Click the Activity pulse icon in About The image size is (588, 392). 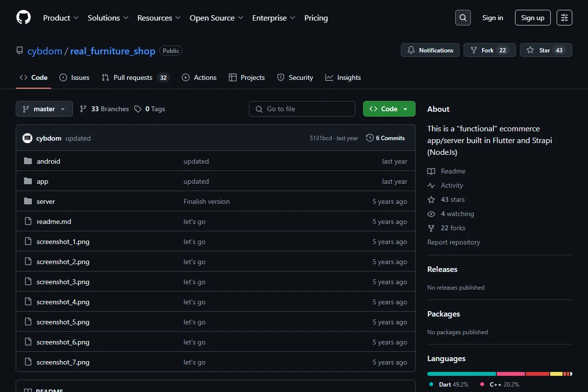click(x=431, y=185)
